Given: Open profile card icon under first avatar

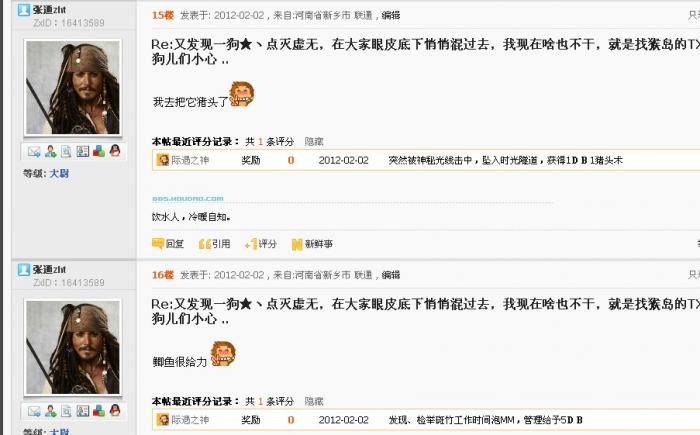Looking at the screenshot, I should (x=83, y=151).
